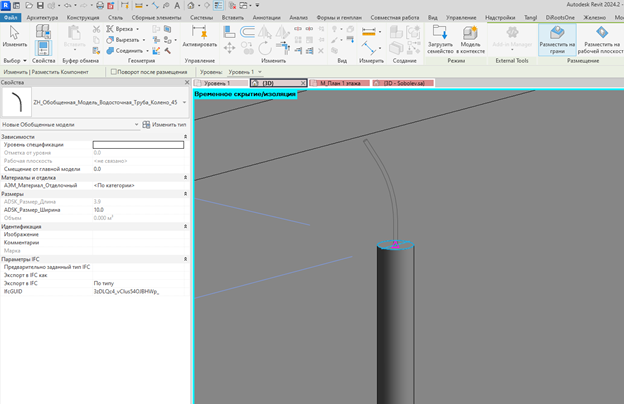
Task: Click the Изменить тип button
Action: pyautogui.click(x=164, y=125)
